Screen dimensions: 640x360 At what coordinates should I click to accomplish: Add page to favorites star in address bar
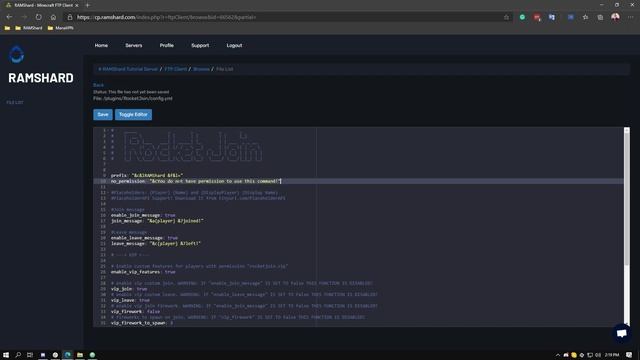click(506, 17)
